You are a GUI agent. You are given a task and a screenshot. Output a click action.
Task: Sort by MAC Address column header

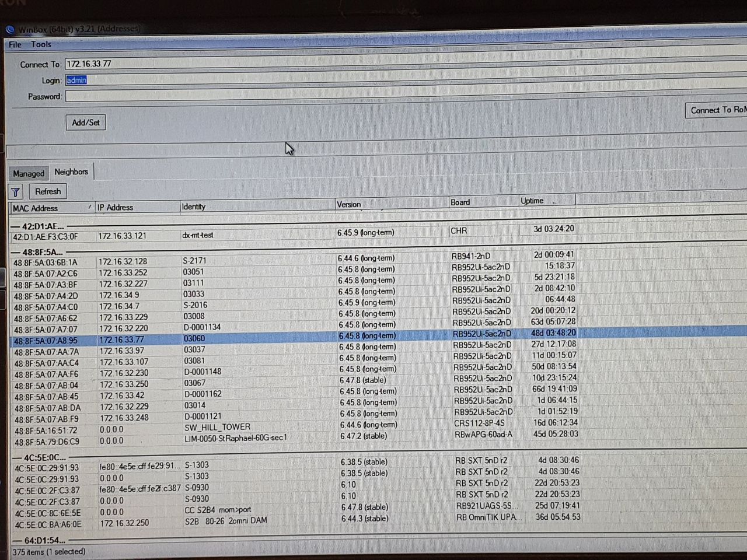tap(51, 208)
